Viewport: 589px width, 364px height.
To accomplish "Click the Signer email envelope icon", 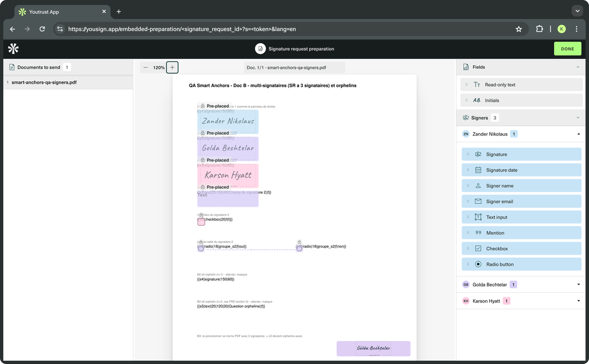I will point(478,201).
